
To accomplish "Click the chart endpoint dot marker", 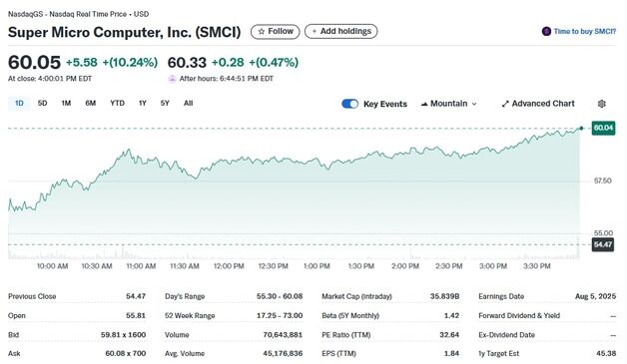I will (581, 128).
